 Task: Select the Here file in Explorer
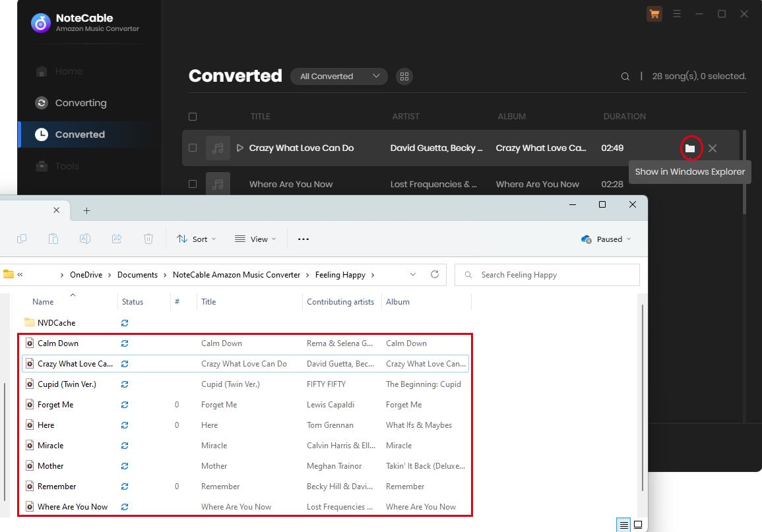[x=46, y=425]
